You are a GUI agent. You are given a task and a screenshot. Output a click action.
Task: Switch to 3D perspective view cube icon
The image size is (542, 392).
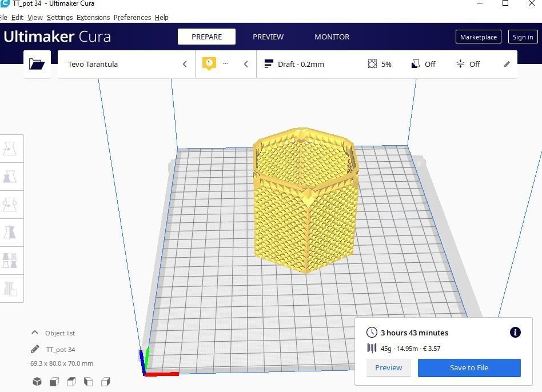(37, 382)
